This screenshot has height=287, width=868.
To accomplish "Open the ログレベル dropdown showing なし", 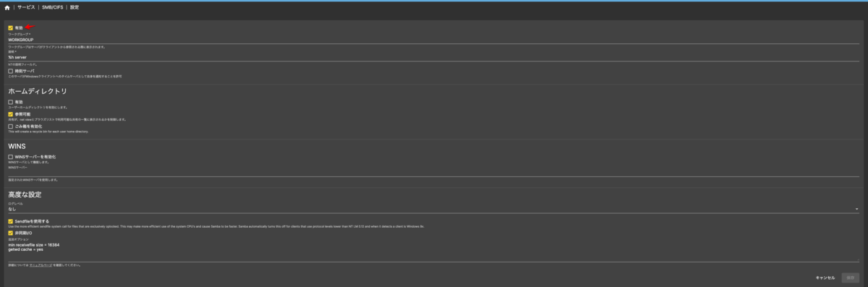I will pos(434,209).
